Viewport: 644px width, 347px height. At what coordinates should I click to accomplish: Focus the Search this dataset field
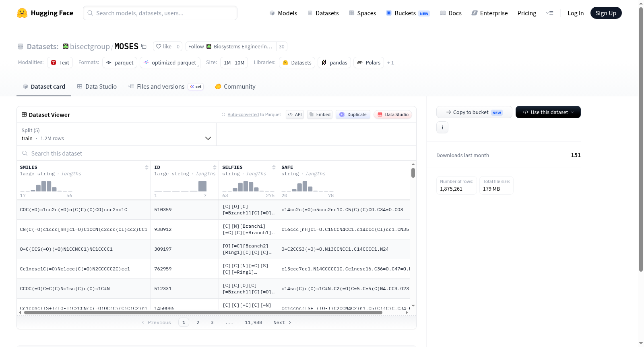pos(217,154)
